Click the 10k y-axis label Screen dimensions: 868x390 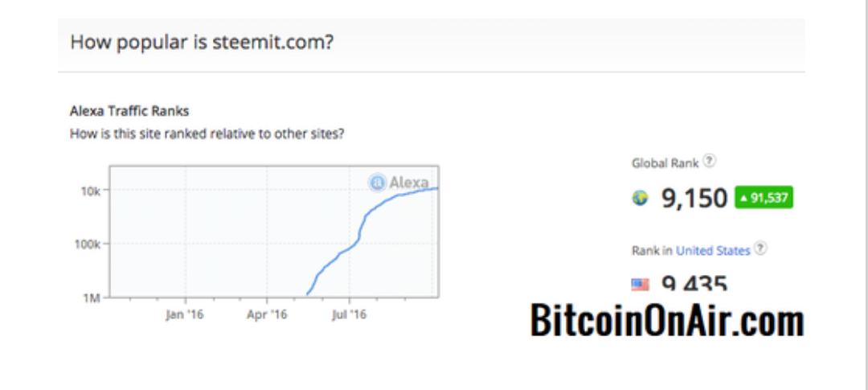90,191
